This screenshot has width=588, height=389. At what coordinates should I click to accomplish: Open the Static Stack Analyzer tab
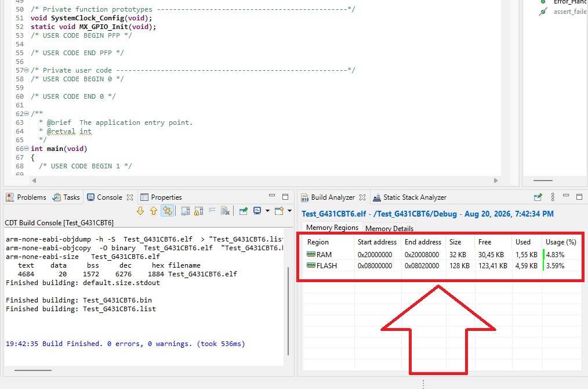[409, 197]
